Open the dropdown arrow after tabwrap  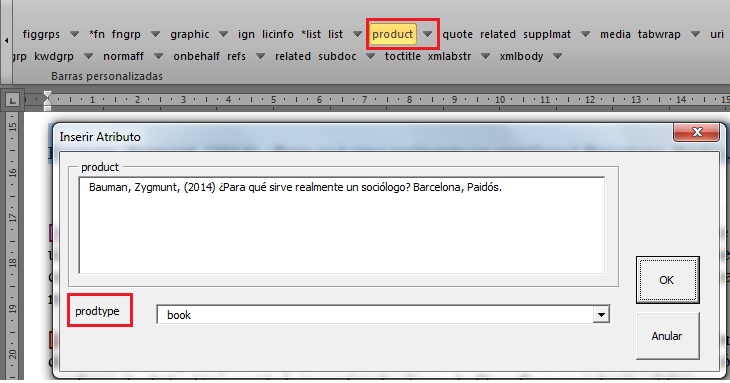point(695,34)
